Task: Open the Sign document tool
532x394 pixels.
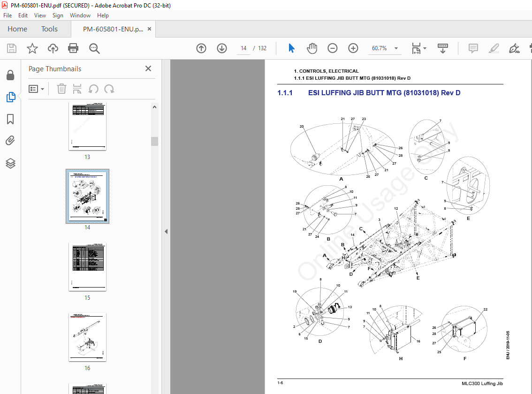Action: click(x=514, y=48)
